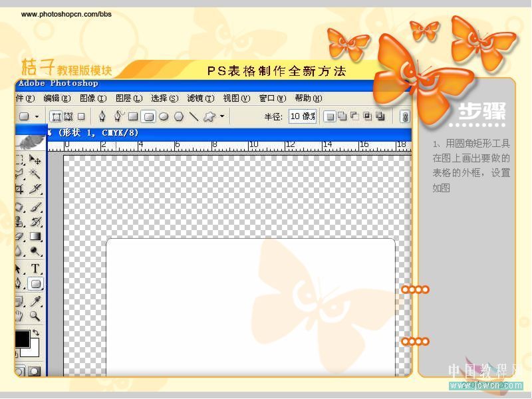The height and width of the screenshot is (399, 532).
Task: Click the Adobe Photoshop title bar text
Action: 59,84
